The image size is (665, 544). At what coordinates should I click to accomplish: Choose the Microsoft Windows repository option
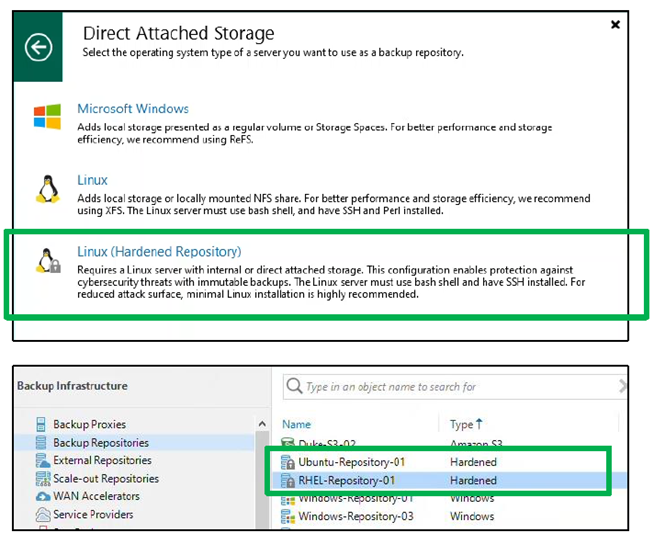(133, 109)
